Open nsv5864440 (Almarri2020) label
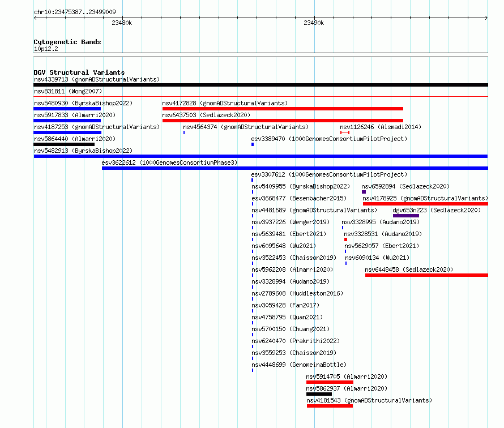This screenshot has height=428, width=504. click(75, 139)
